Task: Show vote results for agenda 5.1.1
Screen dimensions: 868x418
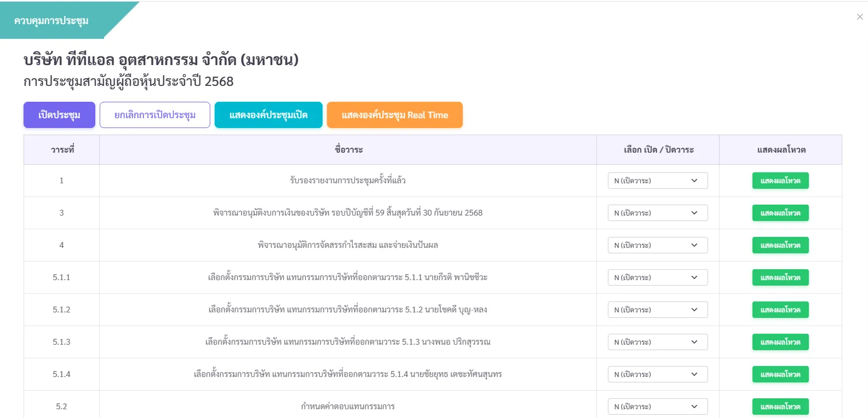Action: pos(780,277)
